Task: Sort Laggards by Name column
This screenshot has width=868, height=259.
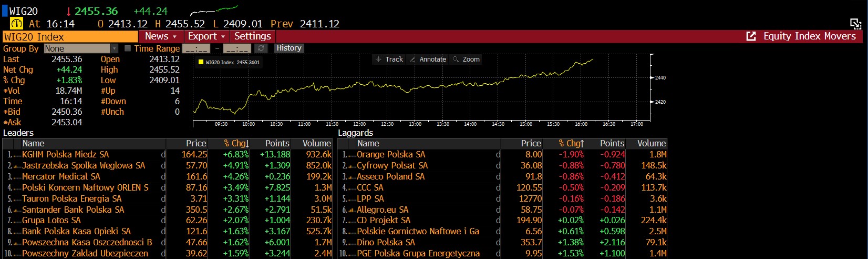Action: (x=428, y=143)
